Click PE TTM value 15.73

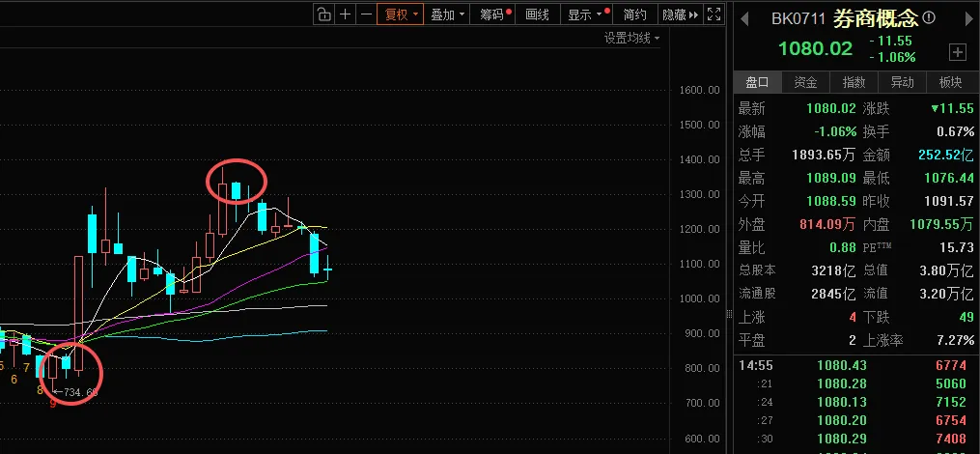coord(957,247)
